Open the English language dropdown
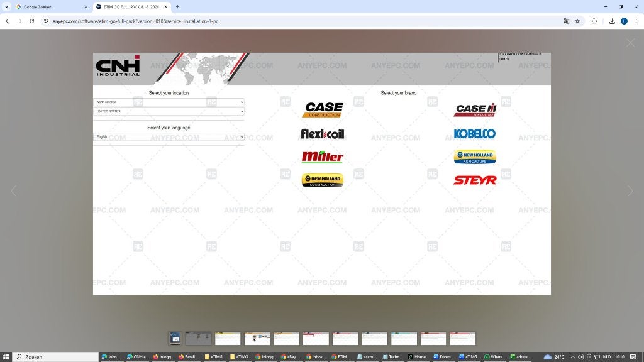Viewport: 644px width, 362px height. coord(169,136)
